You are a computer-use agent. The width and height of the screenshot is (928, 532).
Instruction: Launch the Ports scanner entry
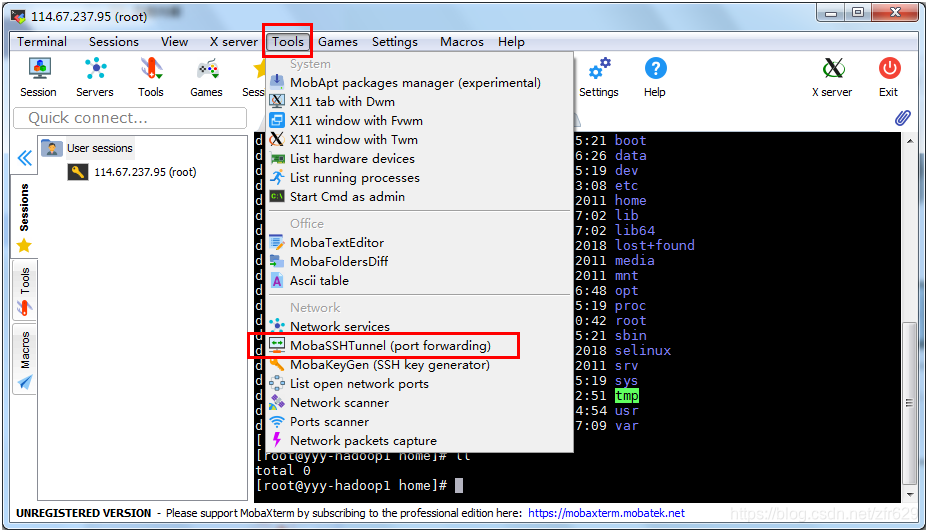(x=419, y=421)
